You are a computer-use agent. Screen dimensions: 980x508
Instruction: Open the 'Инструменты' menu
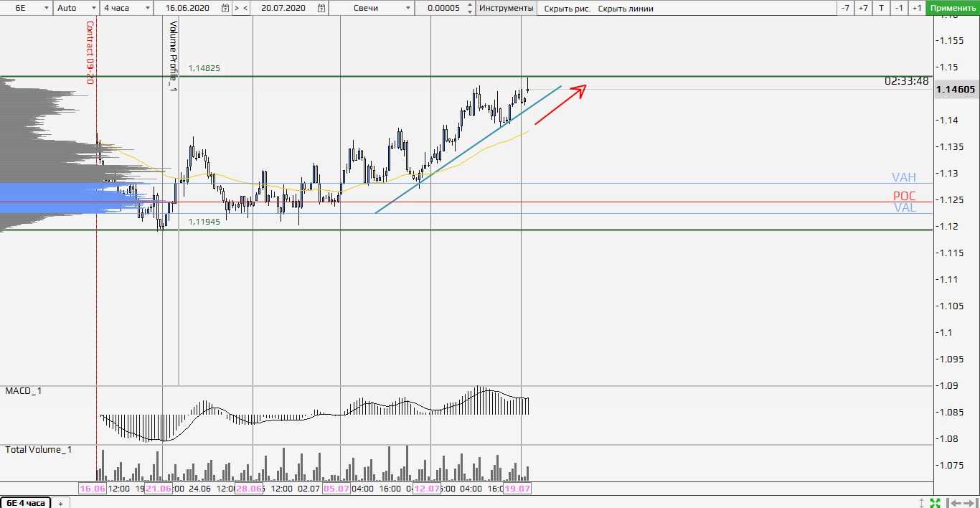(507, 8)
